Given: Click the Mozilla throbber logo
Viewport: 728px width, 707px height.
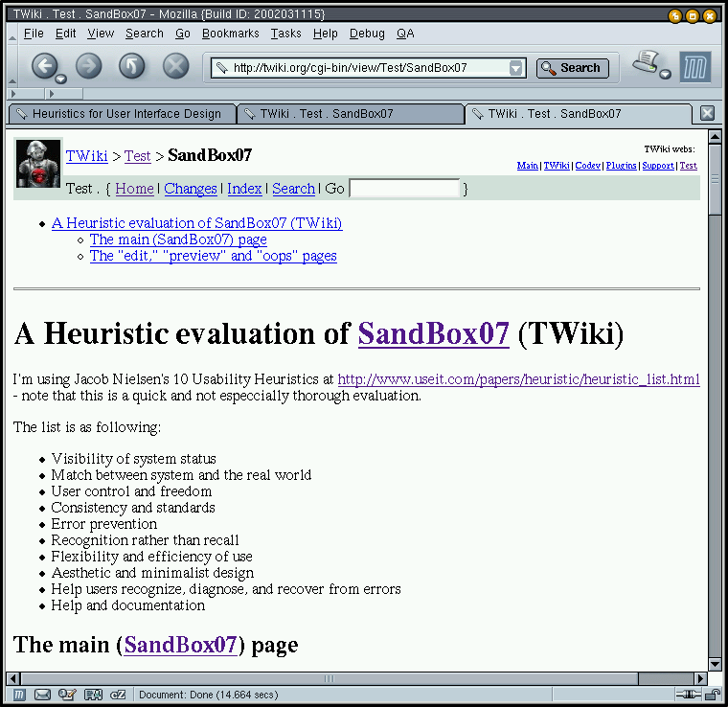Looking at the screenshot, I should [695, 67].
